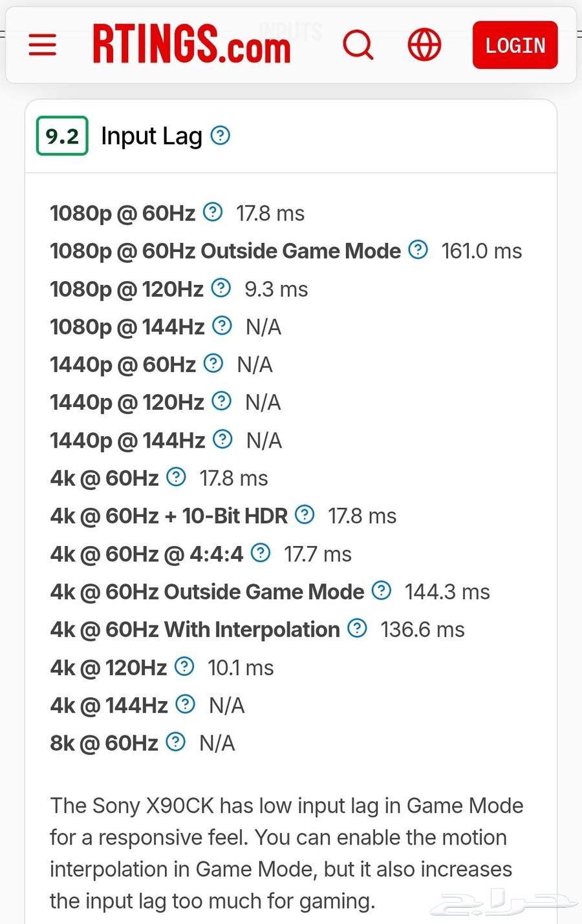Image resolution: width=582 pixels, height=924 pixels.
Task: Open help icon beside 8k @ 60Hz
Action: click(175, 742)
